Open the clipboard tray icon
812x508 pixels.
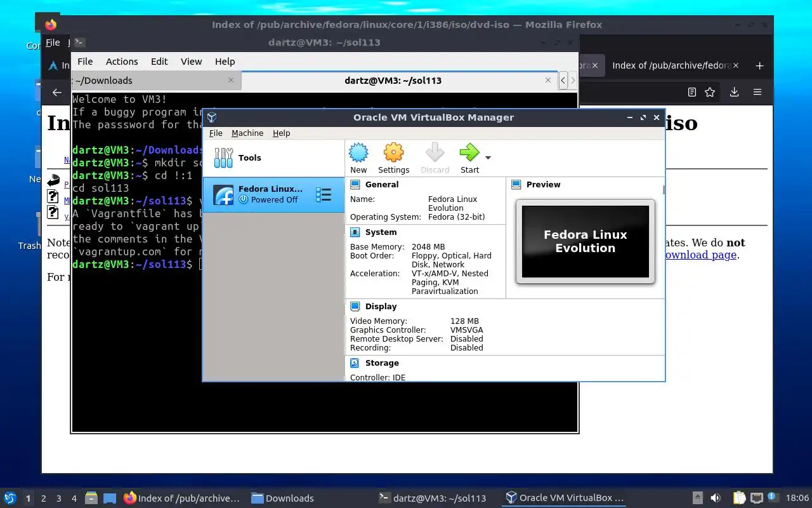740,498
